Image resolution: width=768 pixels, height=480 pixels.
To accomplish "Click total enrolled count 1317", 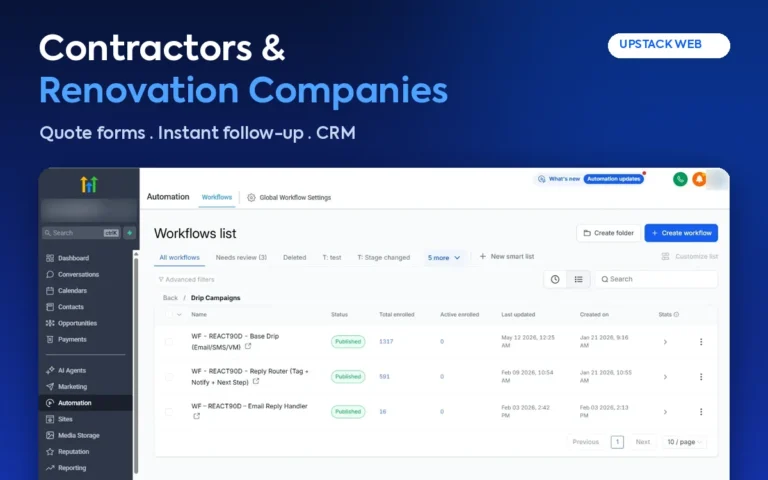I will pyautogui.click(x=386, y=342).
